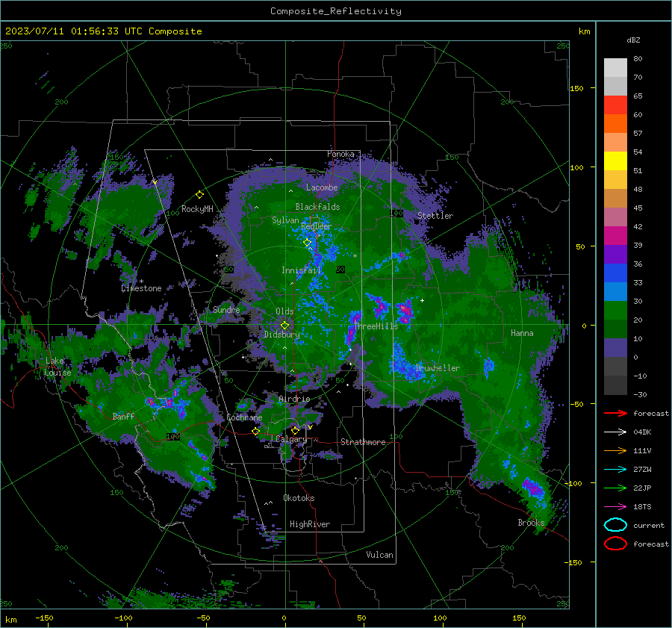
Task: Select the Lake Louise label
Action: pos(58,367)
